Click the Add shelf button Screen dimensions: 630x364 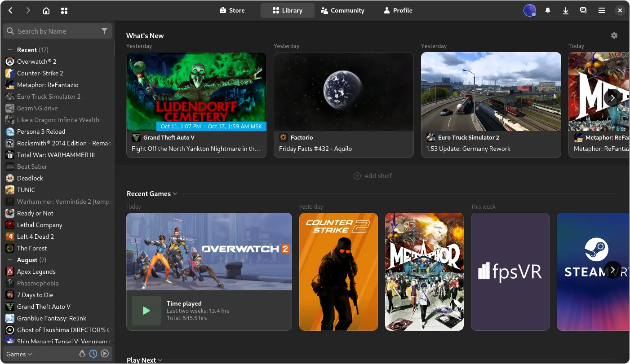coord(373,176)
